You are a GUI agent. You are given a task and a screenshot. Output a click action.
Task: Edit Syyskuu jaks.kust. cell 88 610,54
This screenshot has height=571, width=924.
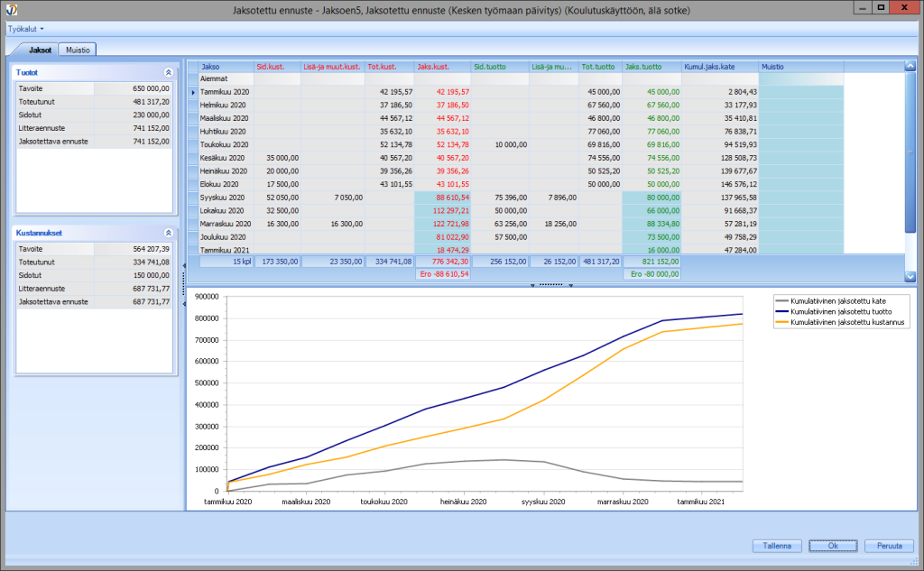442,198
